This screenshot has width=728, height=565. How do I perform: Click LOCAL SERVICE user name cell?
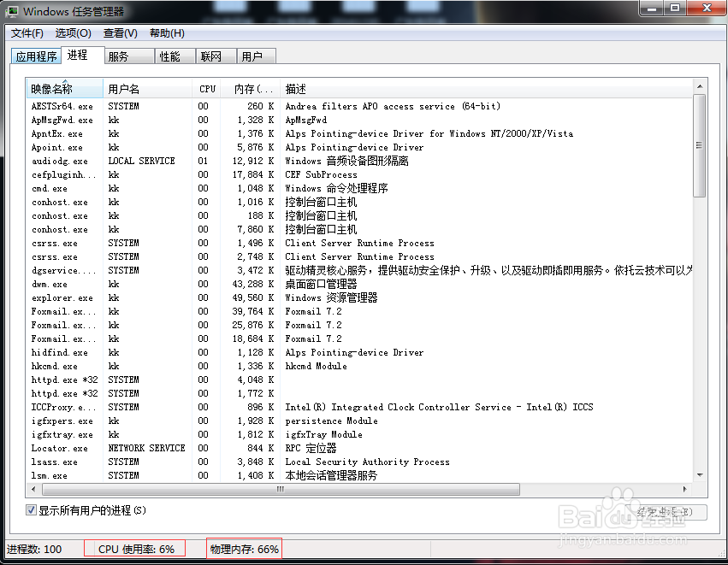(x=142, y=161)
